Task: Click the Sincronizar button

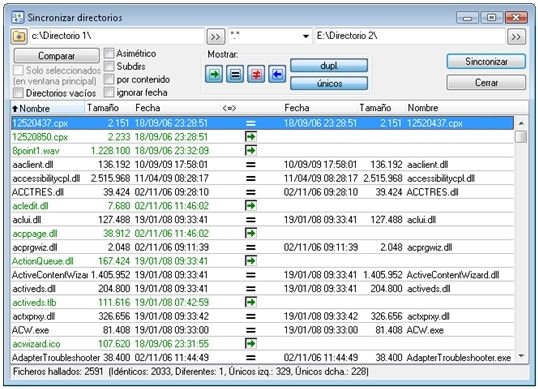Action: click(486, 61)
